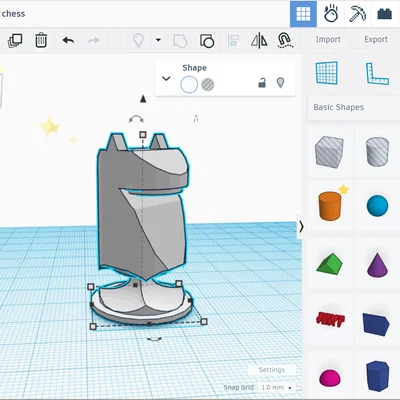Undo the last action

(68, 40)
